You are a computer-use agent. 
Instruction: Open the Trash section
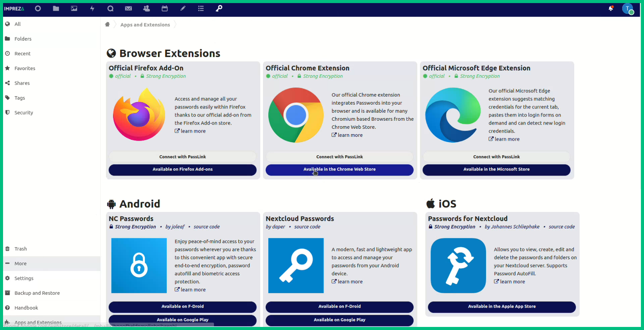coord(20,249)
